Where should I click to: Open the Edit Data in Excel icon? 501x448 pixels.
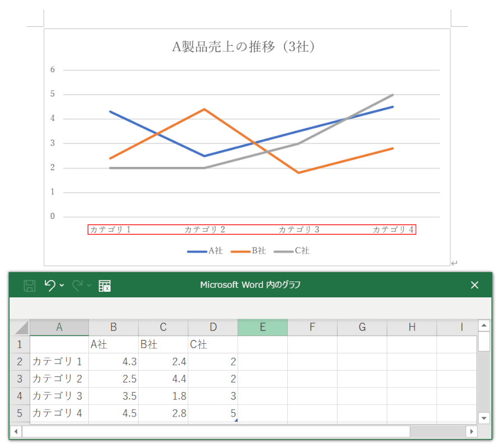click(x=105, y=286)
